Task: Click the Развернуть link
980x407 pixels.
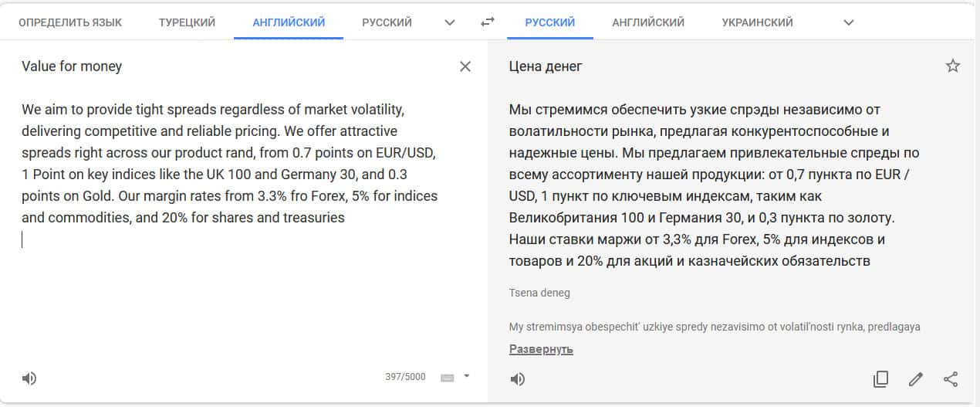Action: [541, 349]
